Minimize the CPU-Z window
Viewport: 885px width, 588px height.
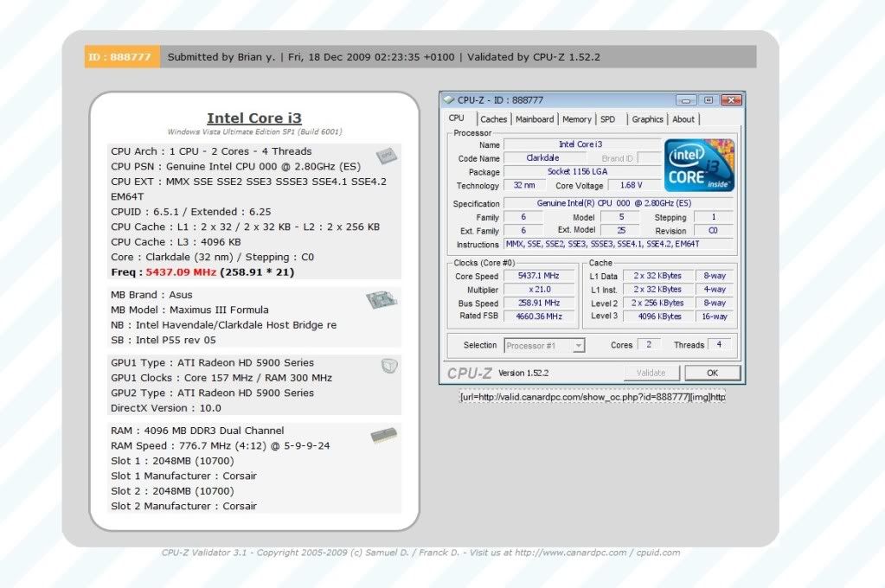pyautogui.click(x=686, y=100)
